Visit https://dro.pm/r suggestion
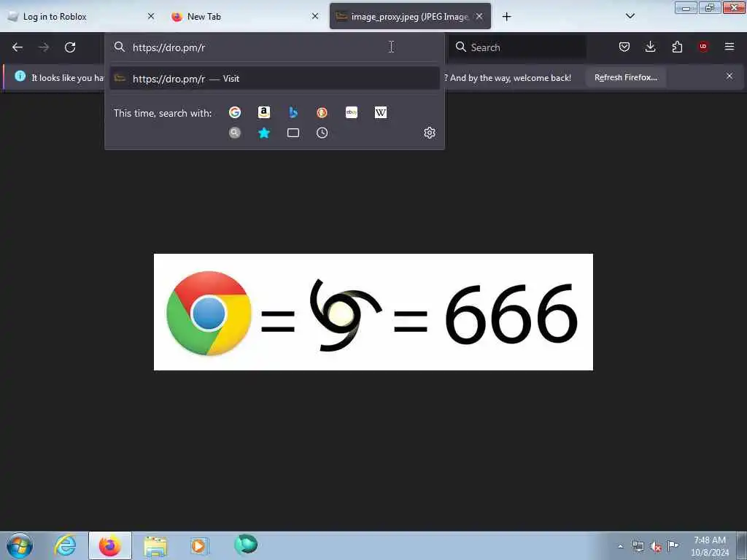The image size is (747, 560). pyautogui.click(x=274, y=79)
